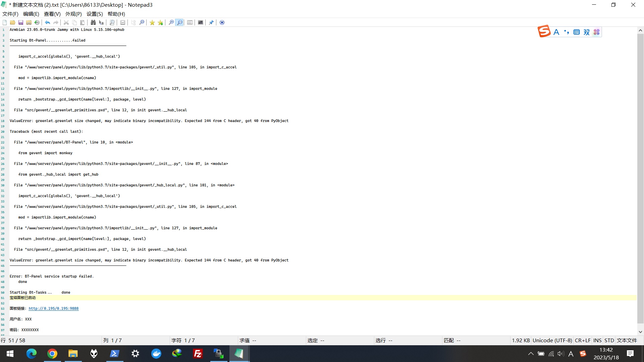Redo the last undone edit
Screen dimensions: 644x362
click(x=56, y=22)
